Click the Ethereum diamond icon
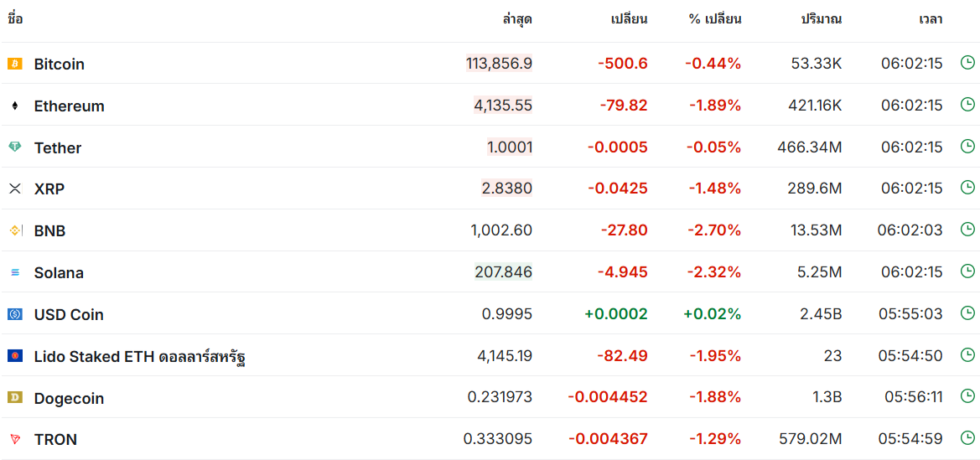Viewport: 980px width, 460px height. pyautogui.click(x=14, y=106)
